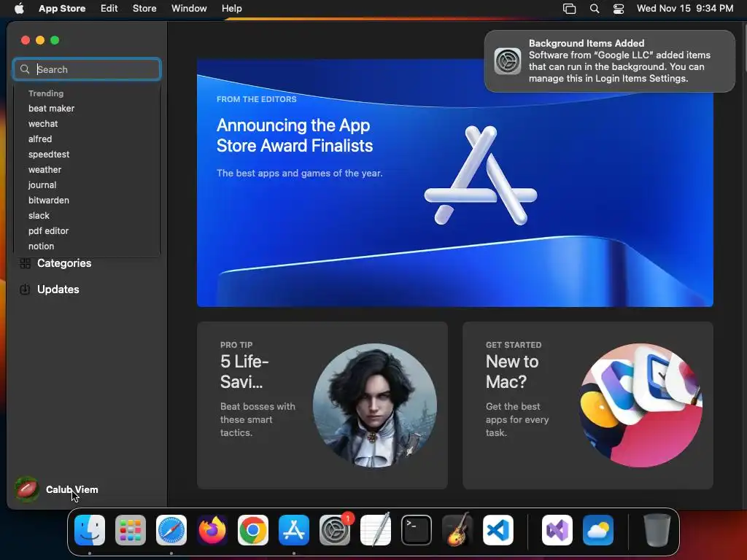The image size is (747, 560).
Task: Open the Store menu
Action: click(144, 9)
